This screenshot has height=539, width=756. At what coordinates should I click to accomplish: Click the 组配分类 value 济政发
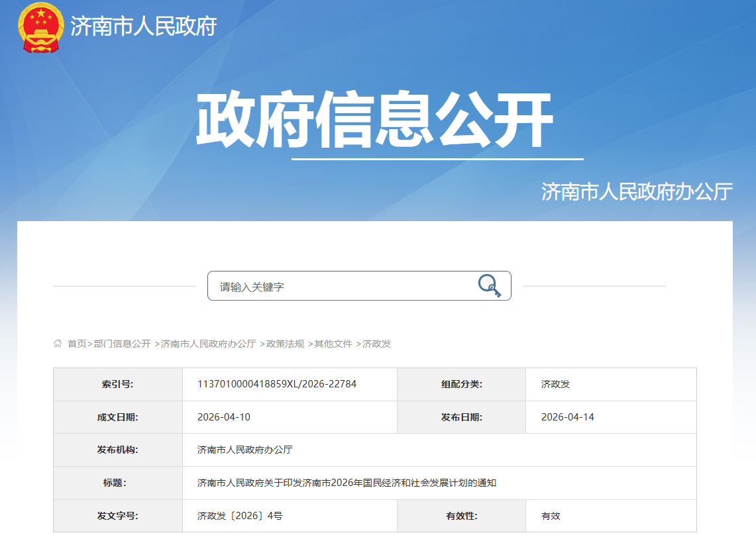555,384
